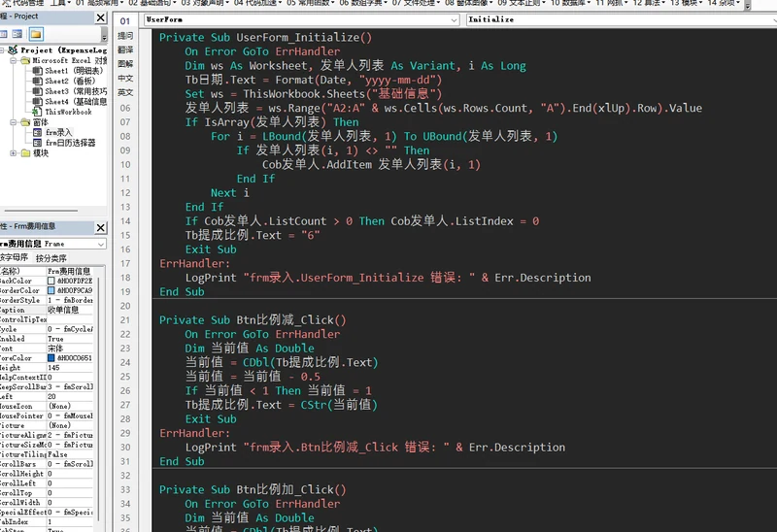Expand the 模块 folder node
Screen dimensions: 777x532
(14, 153)
